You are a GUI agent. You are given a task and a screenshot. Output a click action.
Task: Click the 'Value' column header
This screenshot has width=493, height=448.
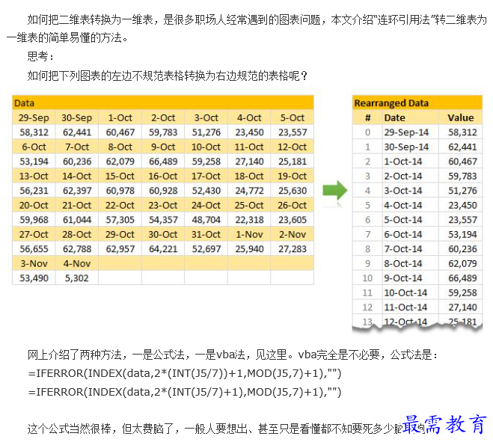461,117
